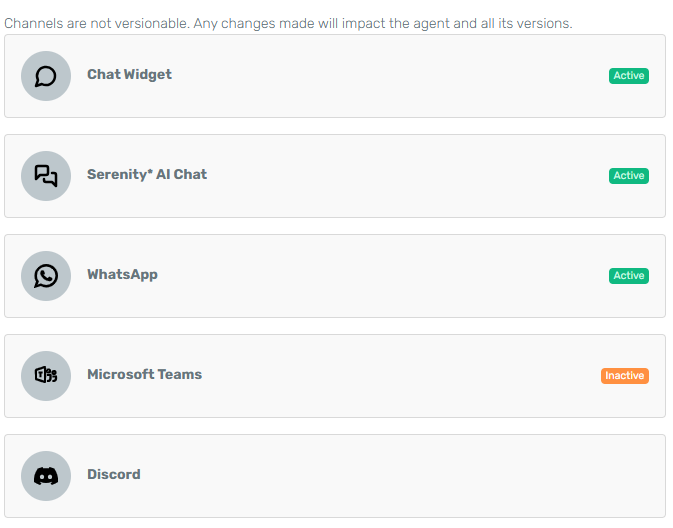
Task: Click the Chat Widget speech bubble icon
Action: pos(46,76)
